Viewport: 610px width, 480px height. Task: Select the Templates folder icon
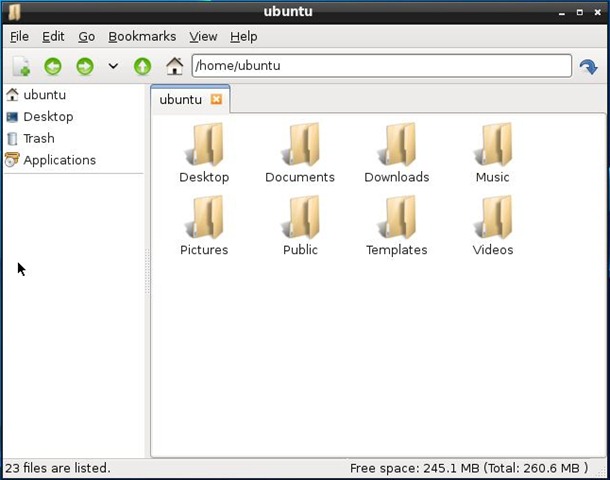pyautogui.click(x=396, y=217)
